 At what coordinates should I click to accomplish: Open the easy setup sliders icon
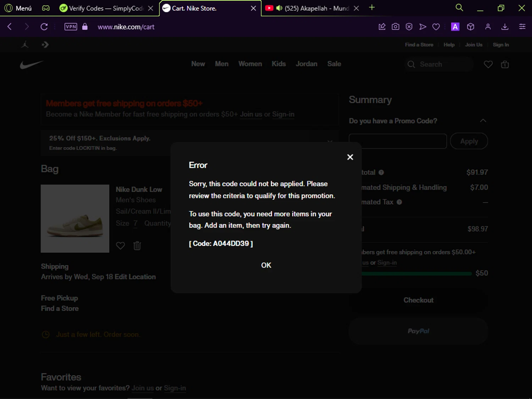pyautogui.click(x=522, y=27)
